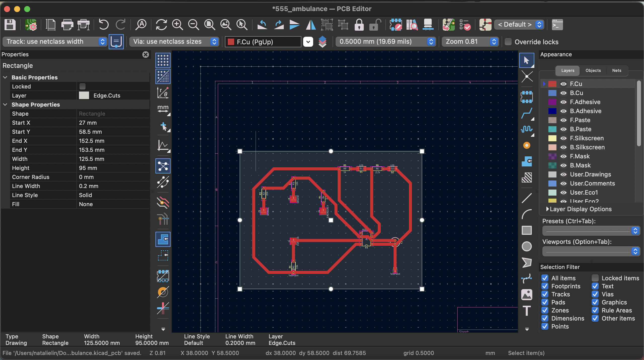Screen dimensions: 644x360
Task: Click the Line Width value field
Action: [x=113, y=186]
